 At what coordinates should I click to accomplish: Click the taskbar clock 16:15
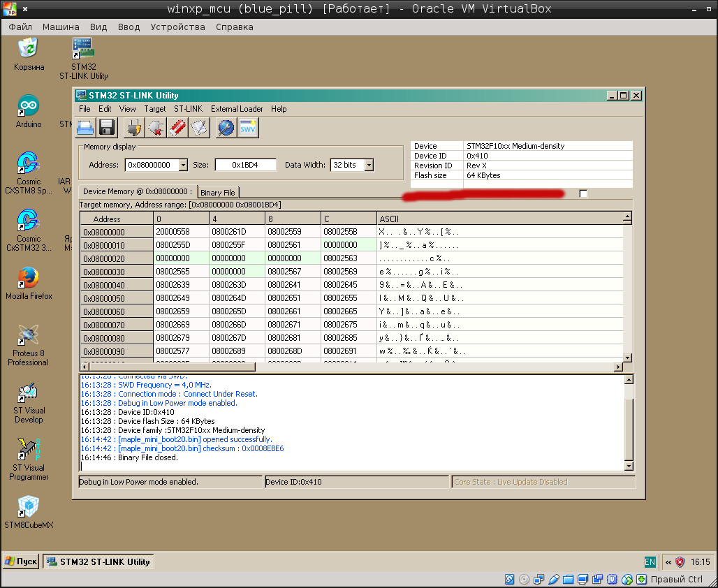click(x=700, y=562)
